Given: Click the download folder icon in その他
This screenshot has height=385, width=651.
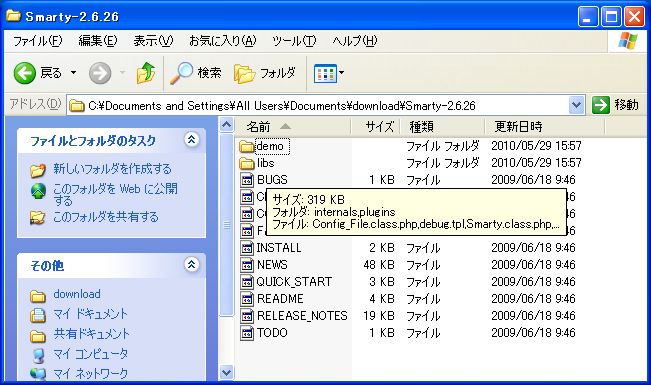Looking at the screenshot, I should click(x=38, y=296).
